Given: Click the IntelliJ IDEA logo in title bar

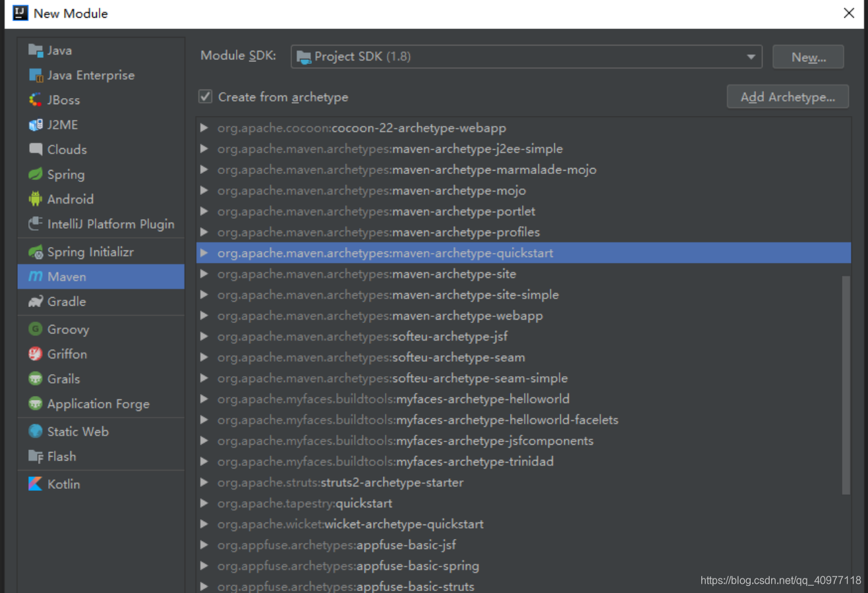Looking at the screenshot, I should point(20,13).
